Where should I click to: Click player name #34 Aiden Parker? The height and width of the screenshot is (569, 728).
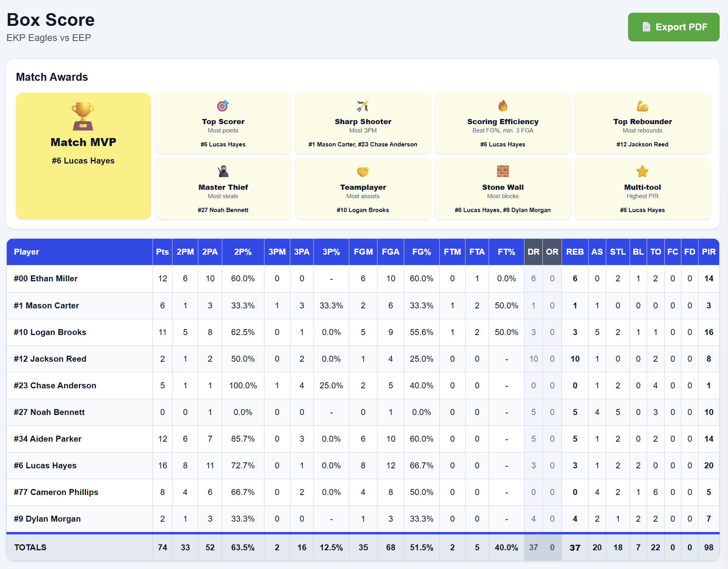click(47, 439)
